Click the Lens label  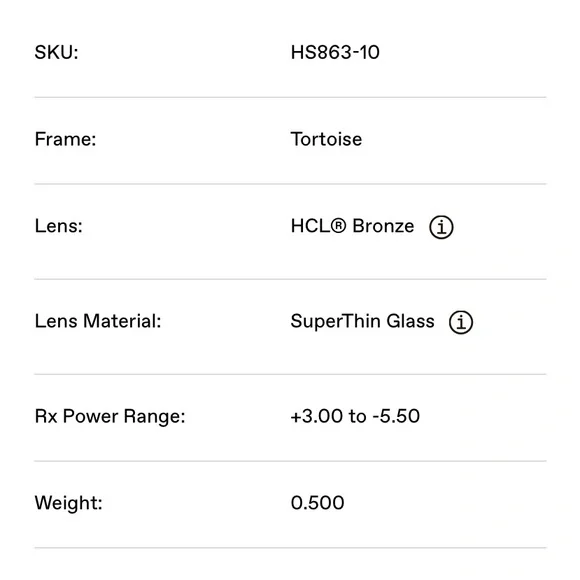pyautogui.click(x=58, y=226)
